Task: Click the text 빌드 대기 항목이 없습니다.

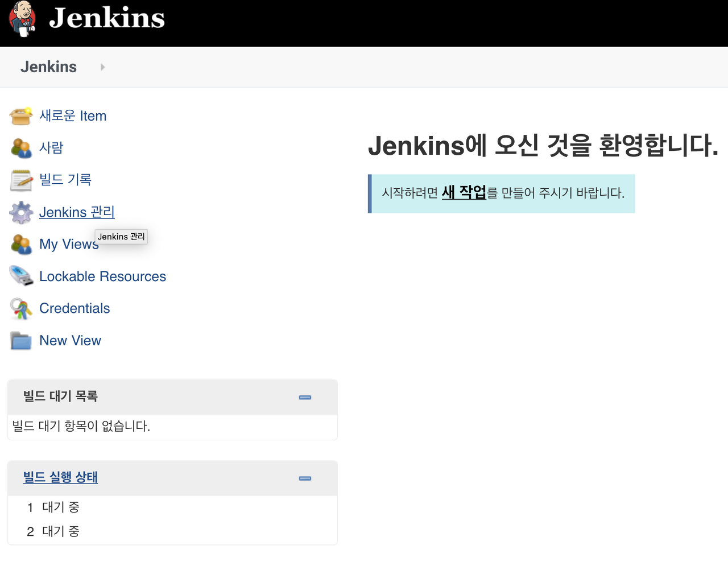Action: (x=81, y=426)
